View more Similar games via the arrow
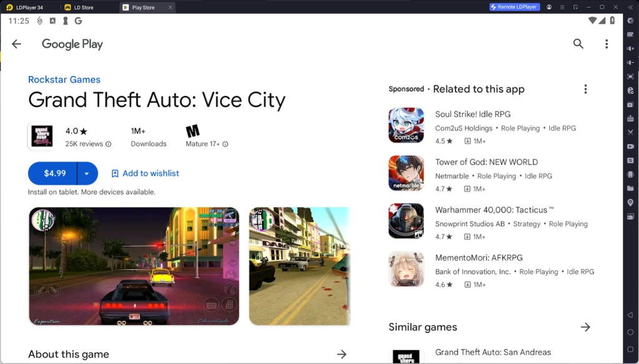Image resolution: width=639 pixels, height=364 pixels. coord(585,327)
